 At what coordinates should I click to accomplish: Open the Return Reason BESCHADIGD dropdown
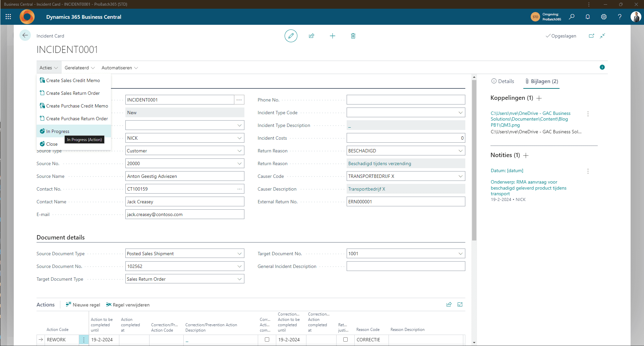(x=460, y=151)
